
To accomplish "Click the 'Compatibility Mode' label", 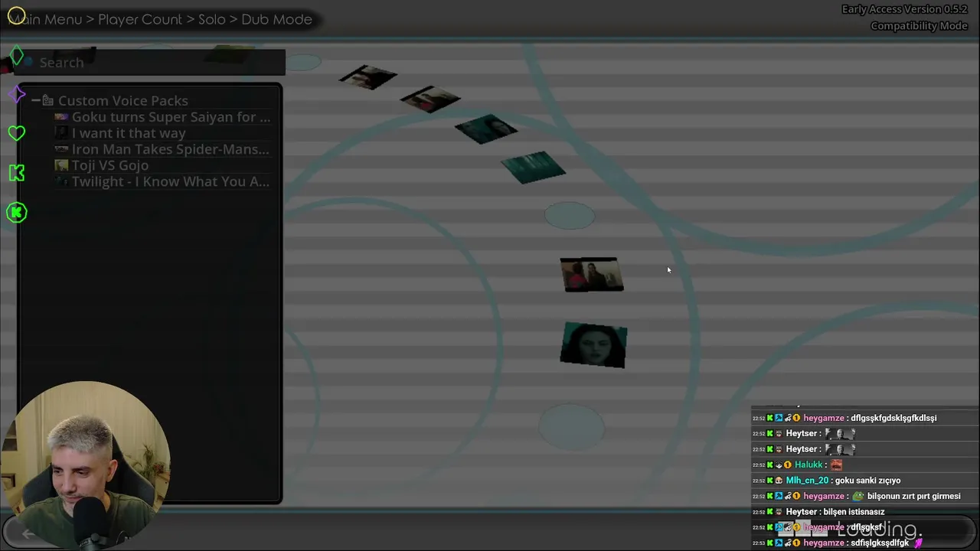I will (x=919, y=26).
